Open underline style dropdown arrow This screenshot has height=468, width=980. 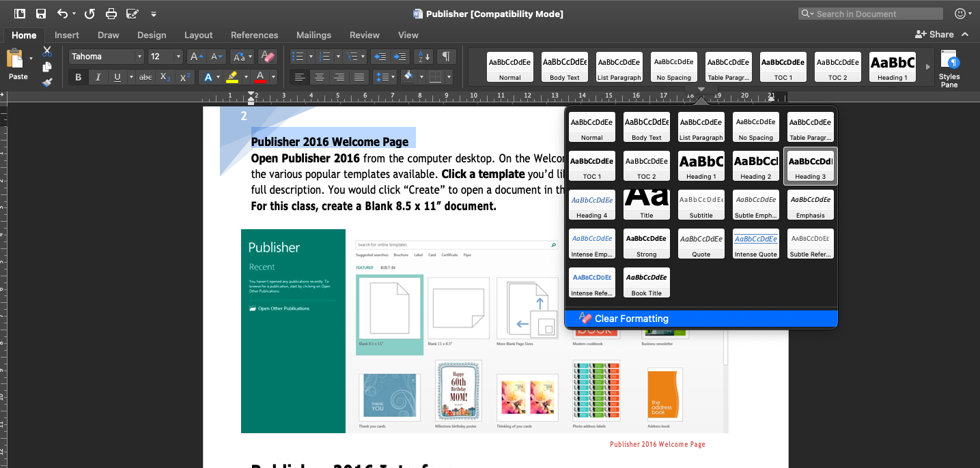click(x=131, y=77)
